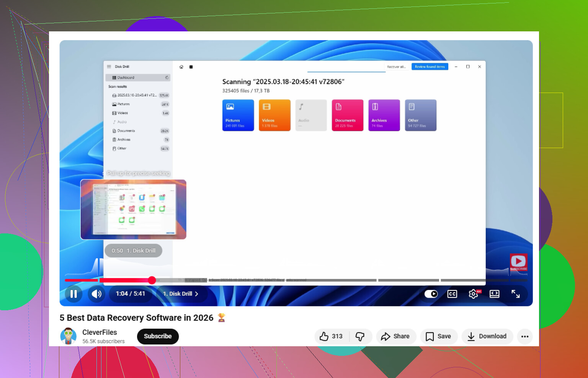Click the 28.2K count badge beside Documents
Image resolution: width=588 pixels, height=378 pixels.
click(165, 131)
